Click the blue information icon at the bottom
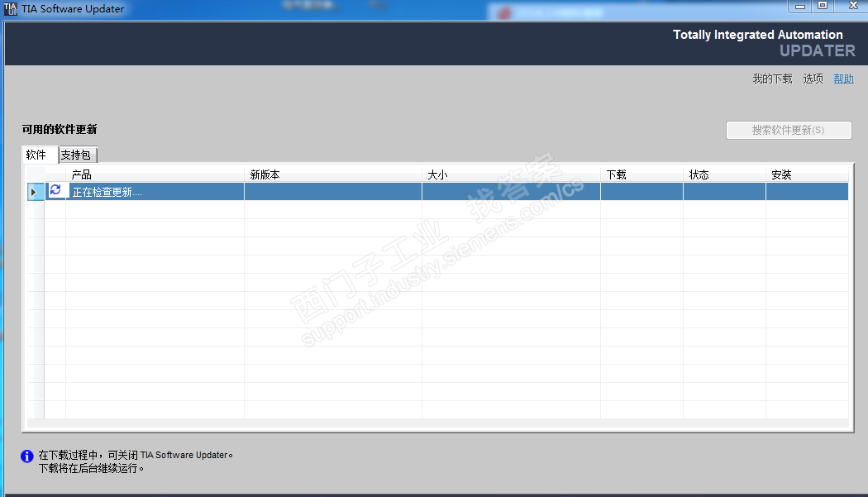Screen dimensions: 868x497 [x=27, y=456]
